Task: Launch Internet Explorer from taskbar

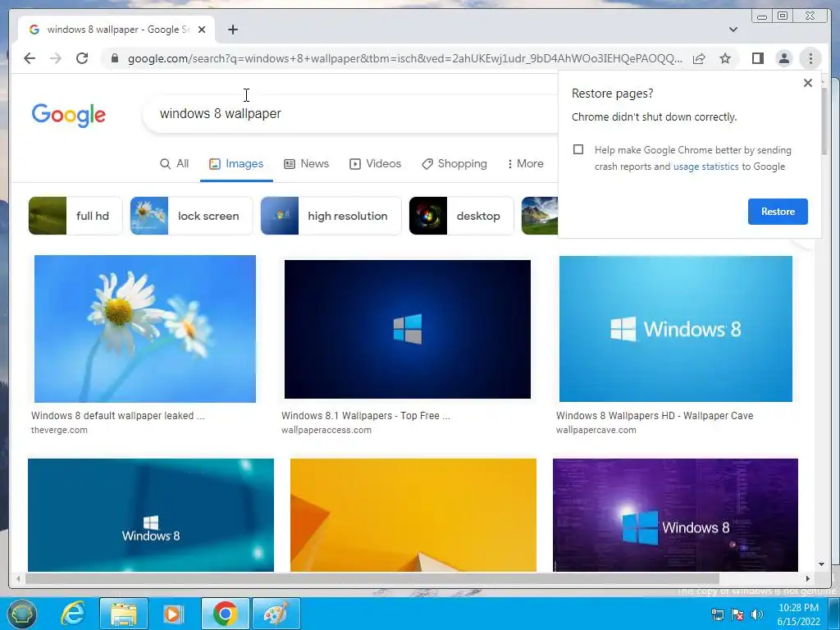Action: point(73,614)
